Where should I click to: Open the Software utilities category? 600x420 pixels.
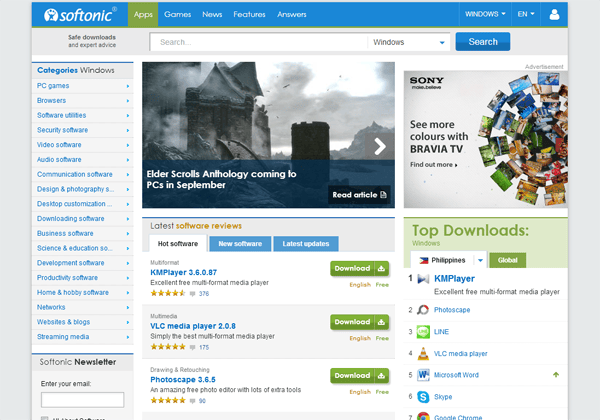61,116
